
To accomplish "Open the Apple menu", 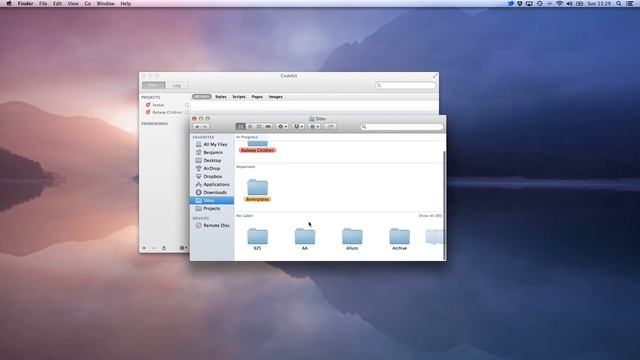I will [x=9, y=4].
